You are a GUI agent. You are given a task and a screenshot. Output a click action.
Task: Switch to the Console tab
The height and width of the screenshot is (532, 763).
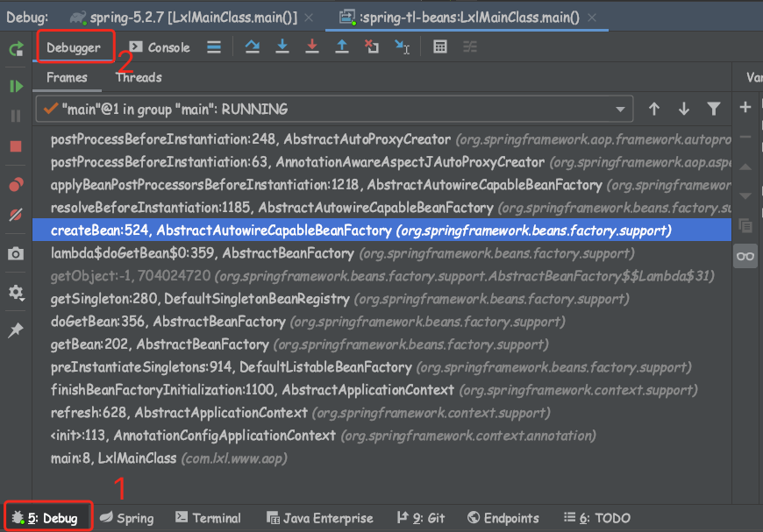coord(160,47)
